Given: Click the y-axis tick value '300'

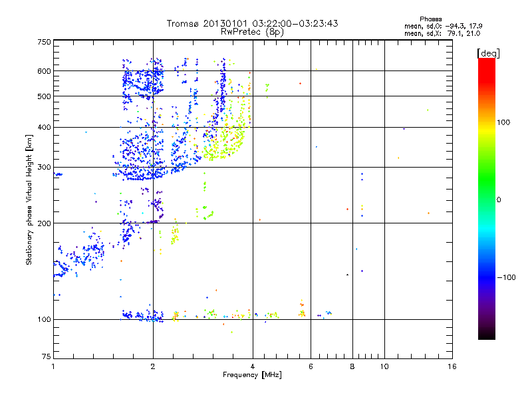Looking at the screenshot, I should coord(44,168).
